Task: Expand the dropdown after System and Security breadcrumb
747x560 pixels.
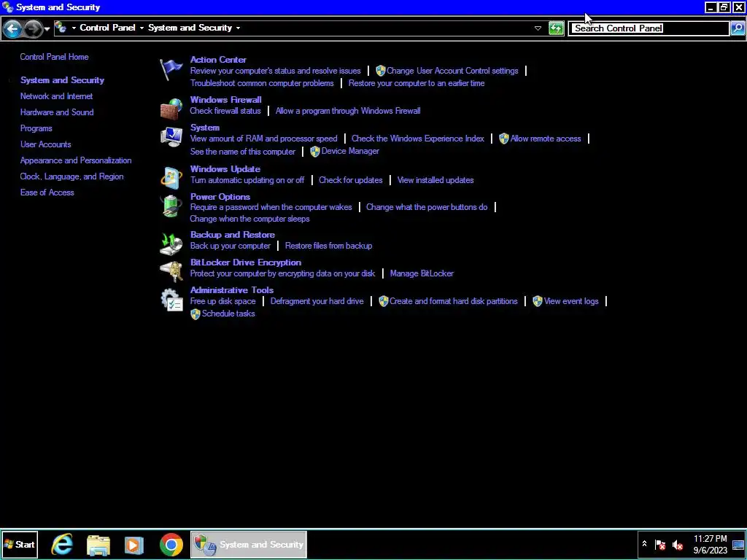Action: coord(239,28)
